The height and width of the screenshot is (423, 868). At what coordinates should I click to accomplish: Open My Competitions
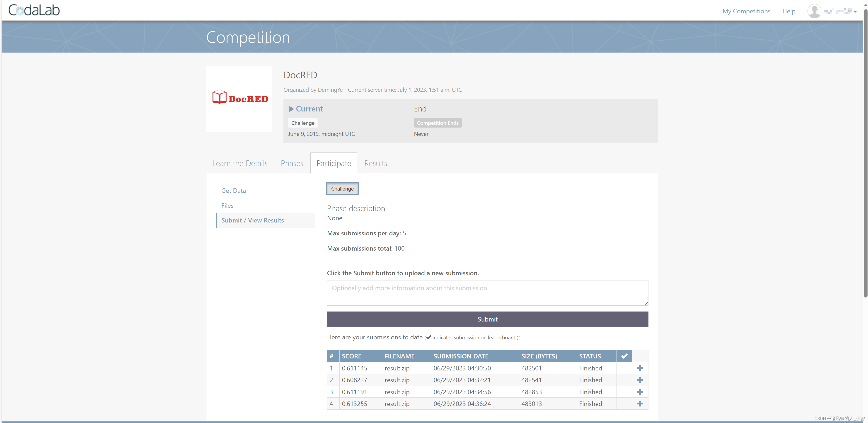click(746, 11)
